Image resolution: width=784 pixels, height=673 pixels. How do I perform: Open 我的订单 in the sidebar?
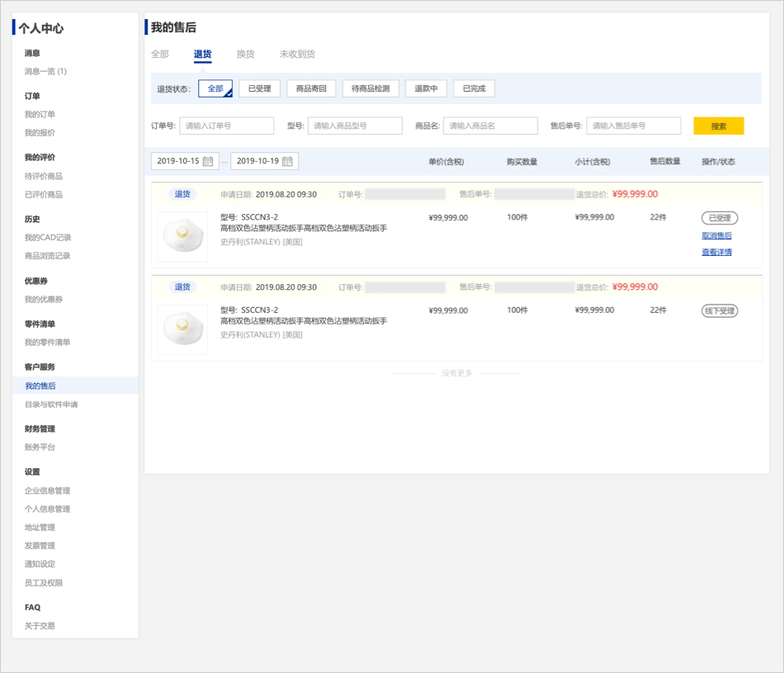[x=40, y=115]
